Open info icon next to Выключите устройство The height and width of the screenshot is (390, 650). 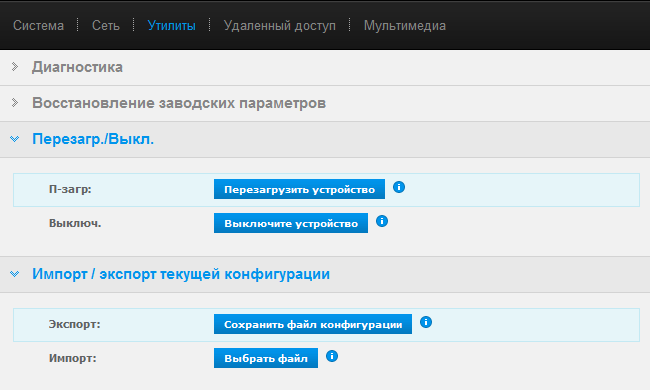382,221
